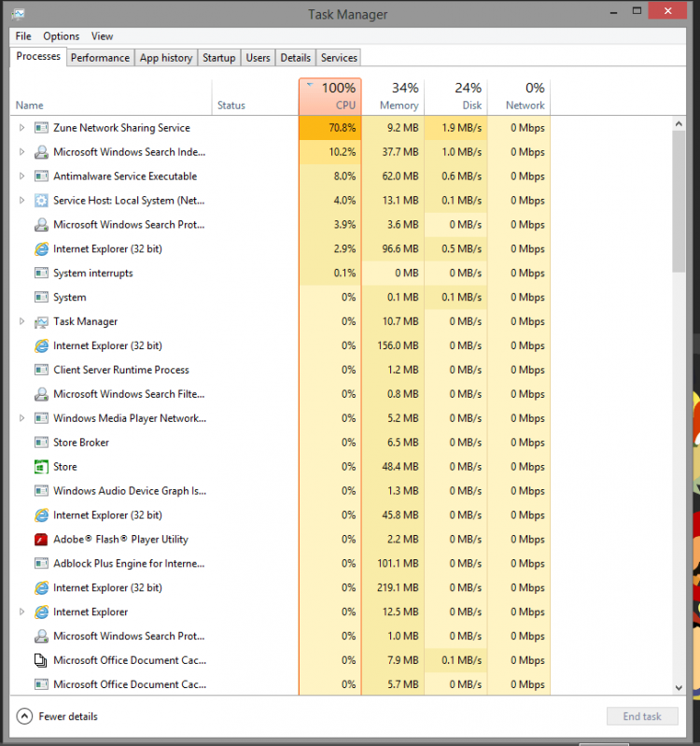Click the scrollbar up arrow

[679, 123]
